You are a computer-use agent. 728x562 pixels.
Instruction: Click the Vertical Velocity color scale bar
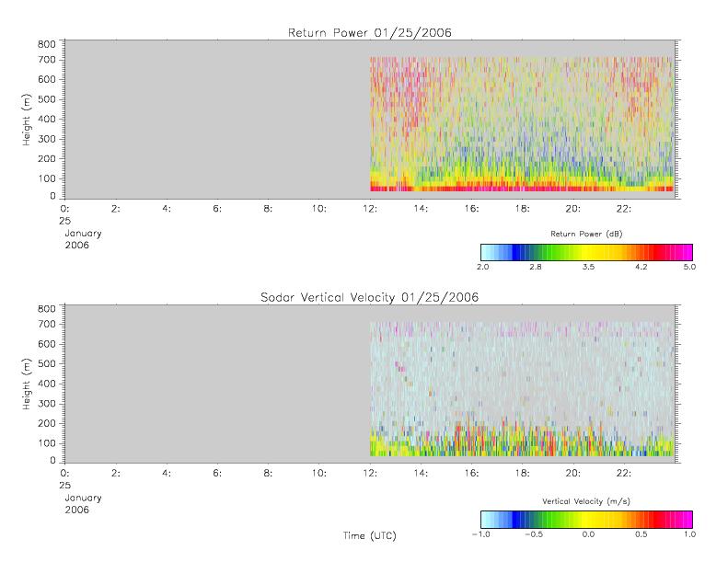point(586,520)
